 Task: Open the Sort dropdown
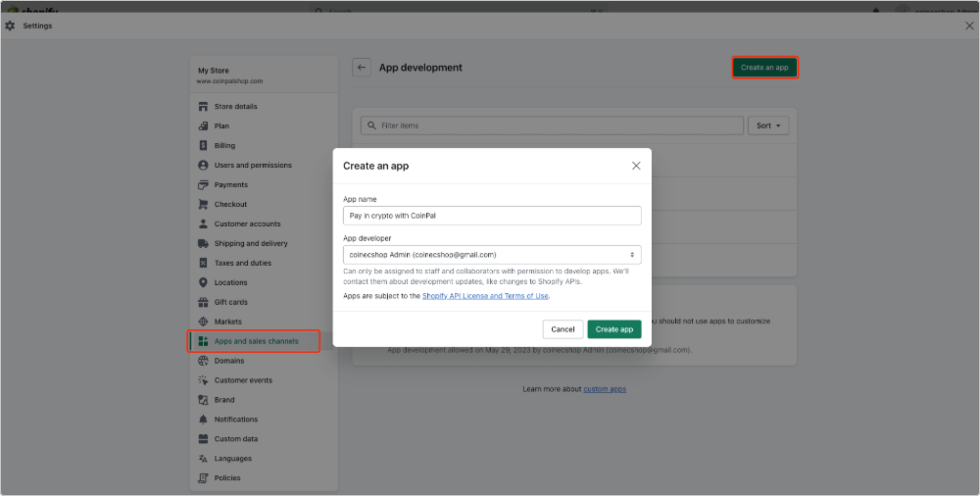(x=768, y=125)
